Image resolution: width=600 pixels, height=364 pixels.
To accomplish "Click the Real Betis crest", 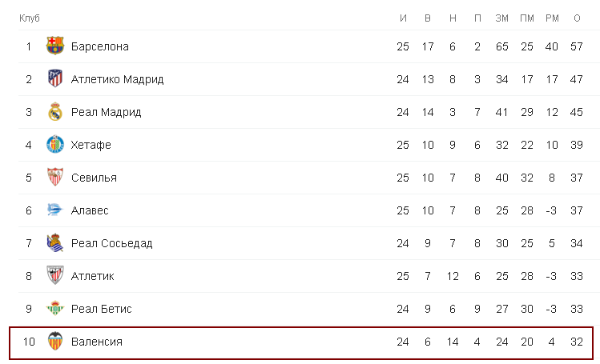I will pos(55,308).
